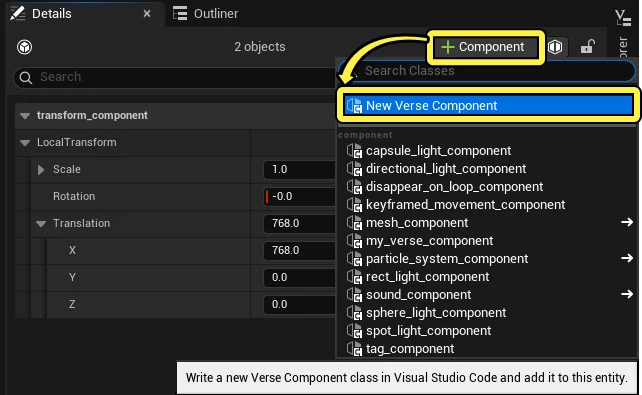
Task: Click the Details panel search box
Action: coord(176,77)
